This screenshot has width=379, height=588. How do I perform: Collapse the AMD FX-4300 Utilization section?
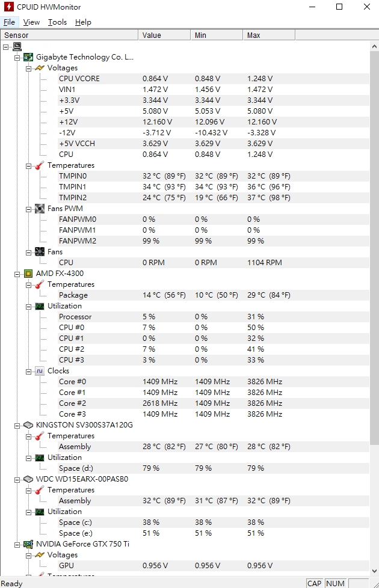(x=28, y=307)
